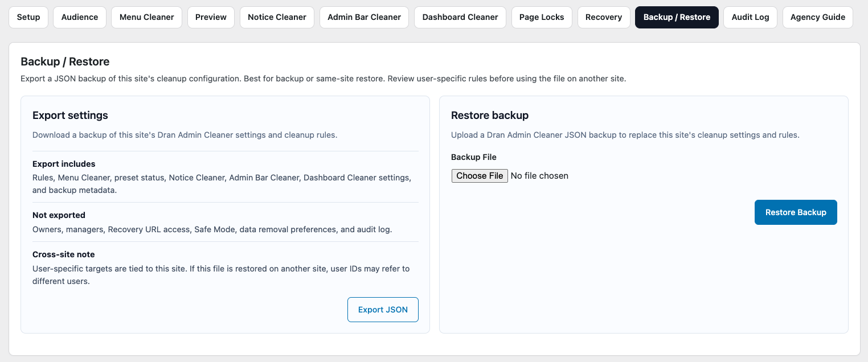
Task: Click the 'Restore backup' heading
Action: tap(490, 115)
